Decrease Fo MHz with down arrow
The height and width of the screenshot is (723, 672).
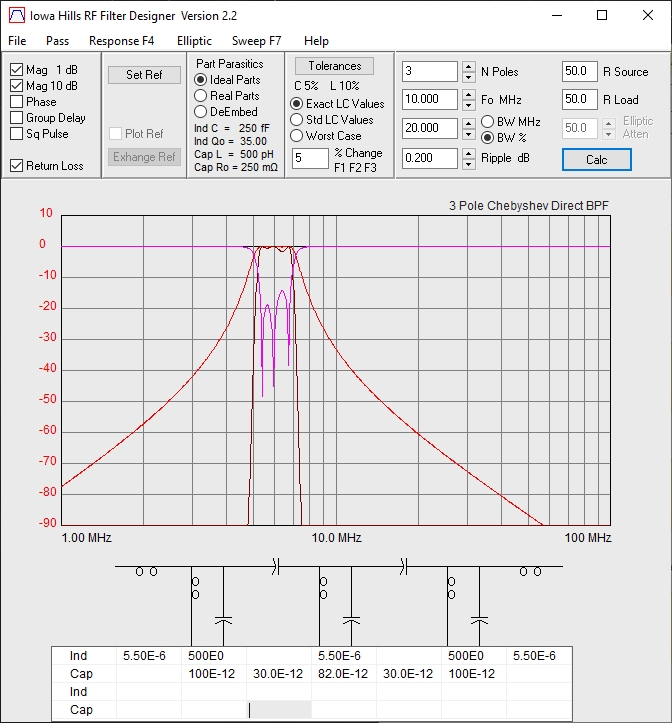[469, 105]
